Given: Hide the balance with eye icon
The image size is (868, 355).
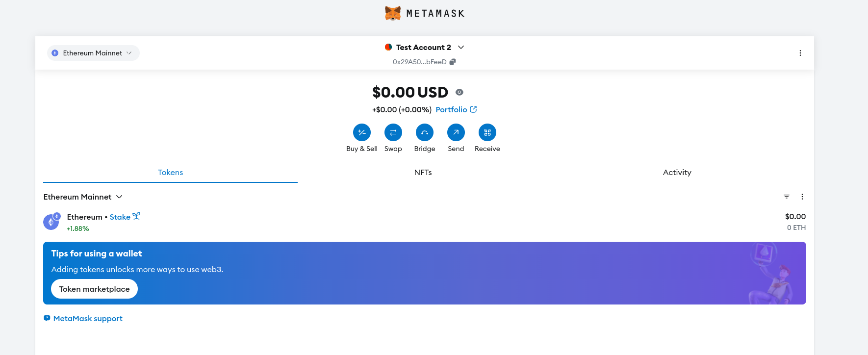Looking at the screenshot, I should coord(460,92).
